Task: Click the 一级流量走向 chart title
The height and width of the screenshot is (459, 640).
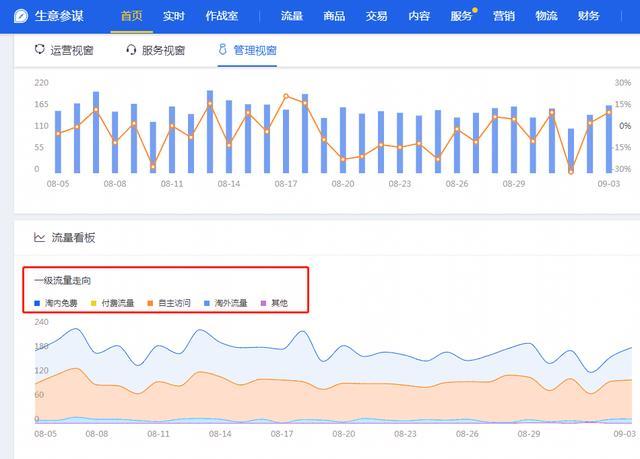Action: click(62, 281)
